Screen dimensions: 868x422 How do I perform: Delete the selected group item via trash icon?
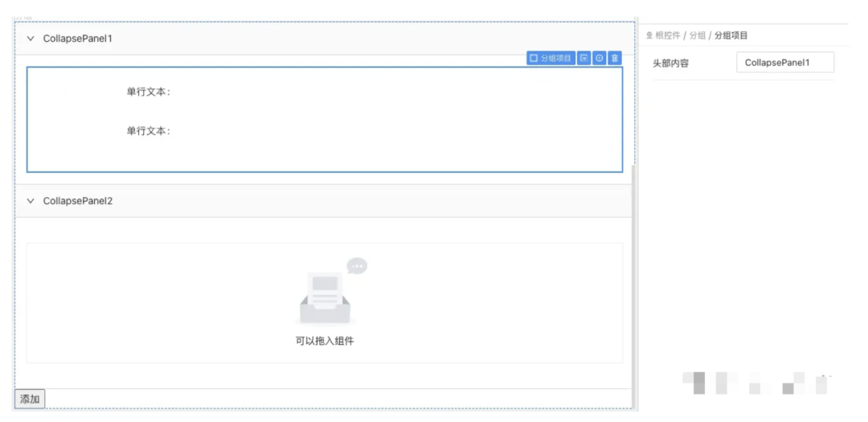tap(615, 58)
